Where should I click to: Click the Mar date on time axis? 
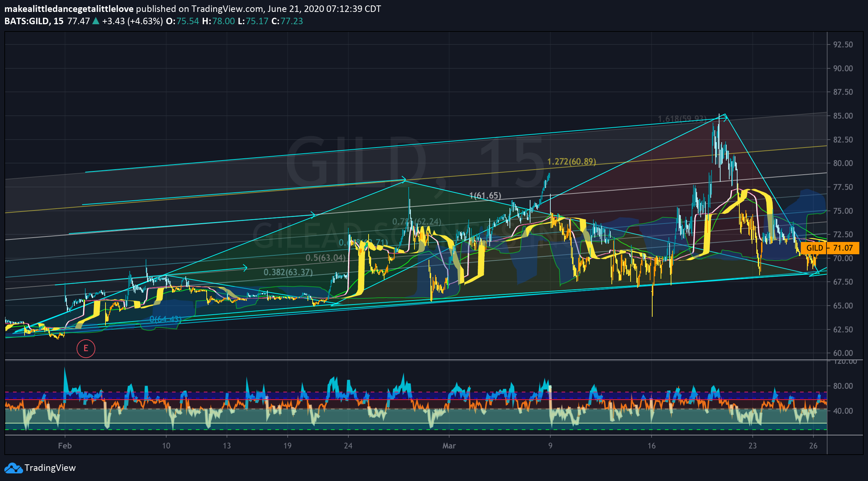(449, 446)
